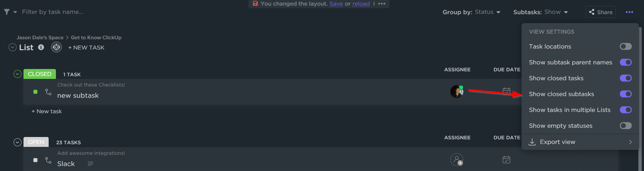Click Show tasks in multiple Lists option
Image resolution: width=644 pixels, height=171 pixels.
tap(570, 110)
